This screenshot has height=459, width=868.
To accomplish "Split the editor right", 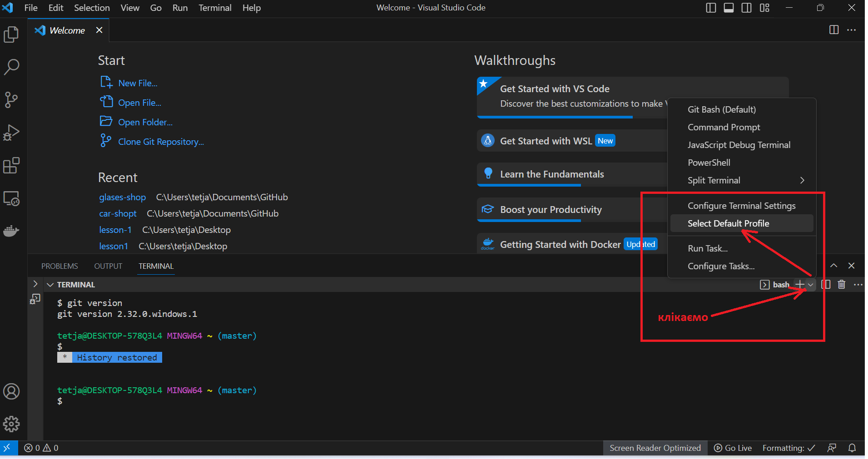I will pos(834,30).
